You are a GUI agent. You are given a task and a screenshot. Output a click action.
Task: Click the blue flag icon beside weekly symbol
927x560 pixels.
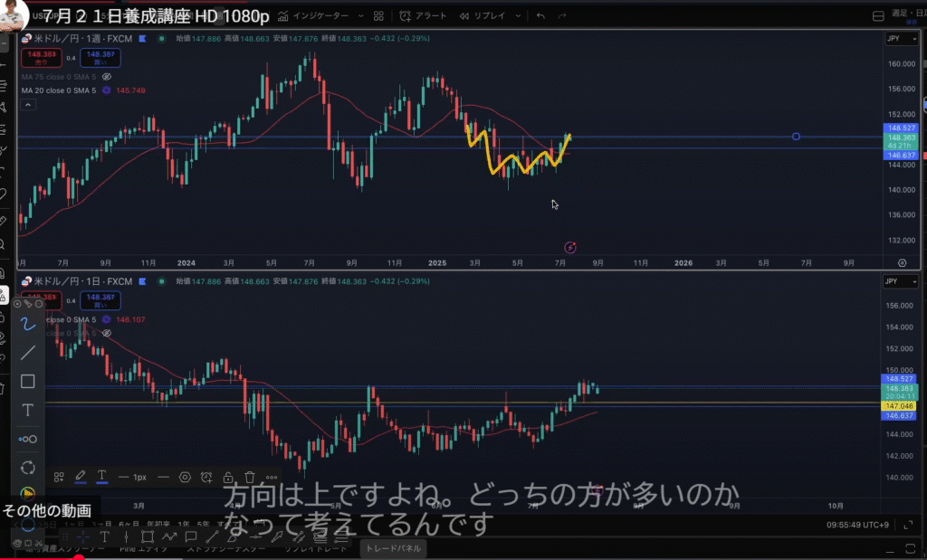pos(142,38)
